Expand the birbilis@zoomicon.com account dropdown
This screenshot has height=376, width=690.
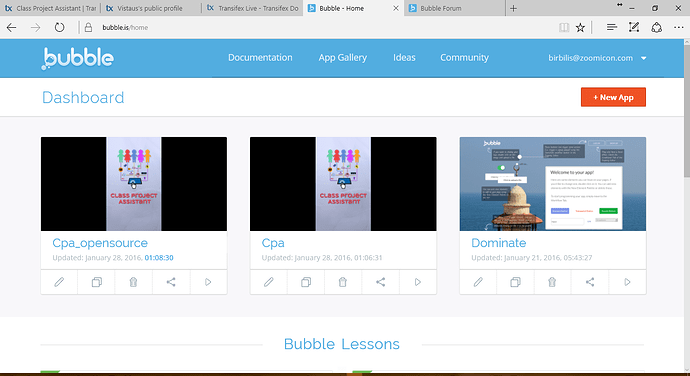(x=643, y=58)
